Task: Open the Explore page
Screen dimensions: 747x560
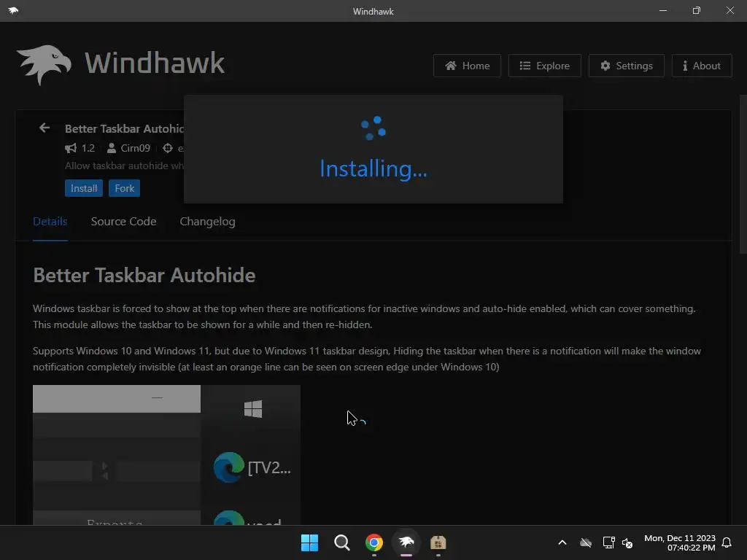Action: click(x=544, y=66)
